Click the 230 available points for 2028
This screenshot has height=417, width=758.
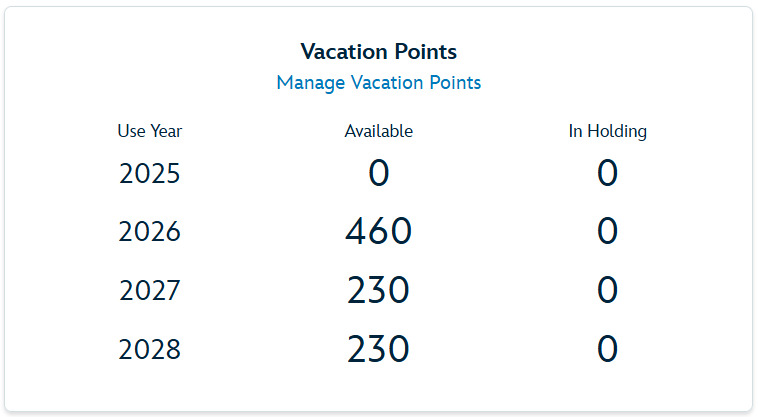(378, 349)
